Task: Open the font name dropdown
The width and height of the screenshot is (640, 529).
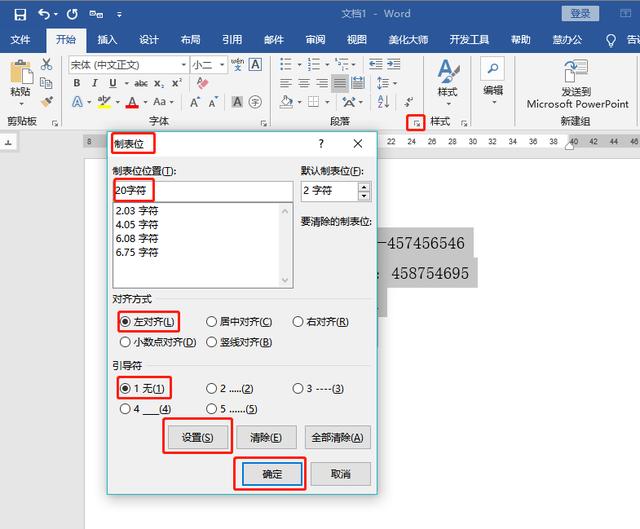Action: (x=184, y=65)
